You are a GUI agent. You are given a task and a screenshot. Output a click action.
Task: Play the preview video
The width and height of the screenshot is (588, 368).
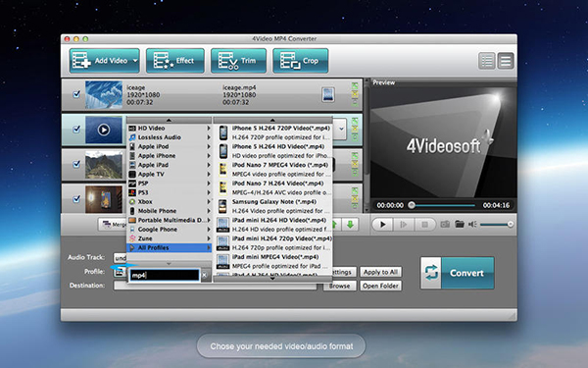(382, 225)
